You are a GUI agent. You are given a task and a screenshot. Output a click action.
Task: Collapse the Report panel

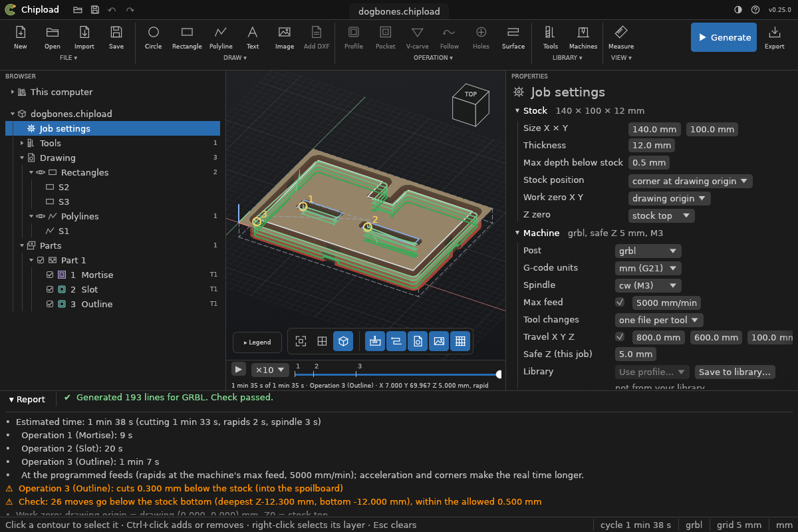tap(27, 400)
